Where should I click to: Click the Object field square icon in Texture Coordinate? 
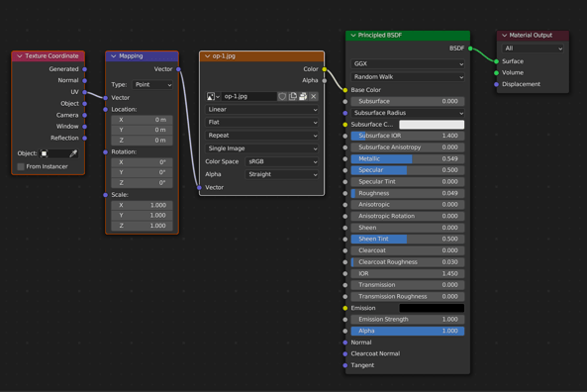(44, 153)
